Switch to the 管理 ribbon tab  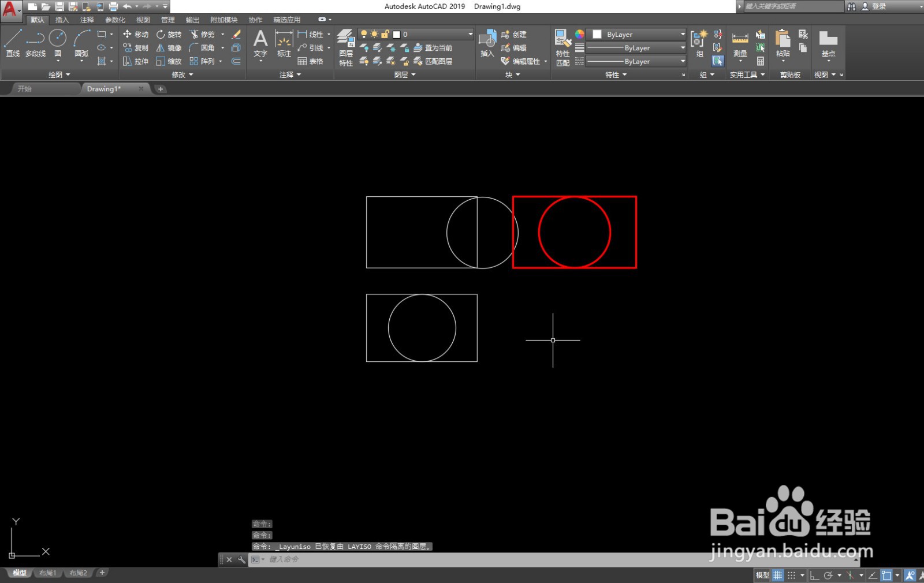coord(167,20)
